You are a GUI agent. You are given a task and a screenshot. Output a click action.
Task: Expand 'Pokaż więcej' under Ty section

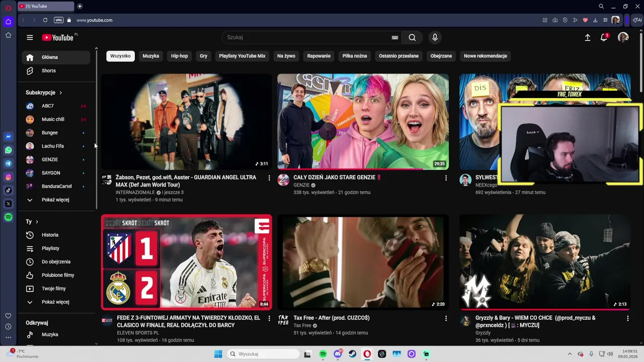pyautogui.click(x=55, y=302)
